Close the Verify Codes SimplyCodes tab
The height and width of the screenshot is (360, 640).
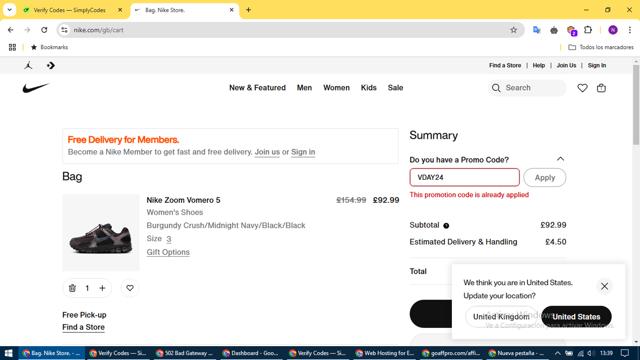point(120,10)
